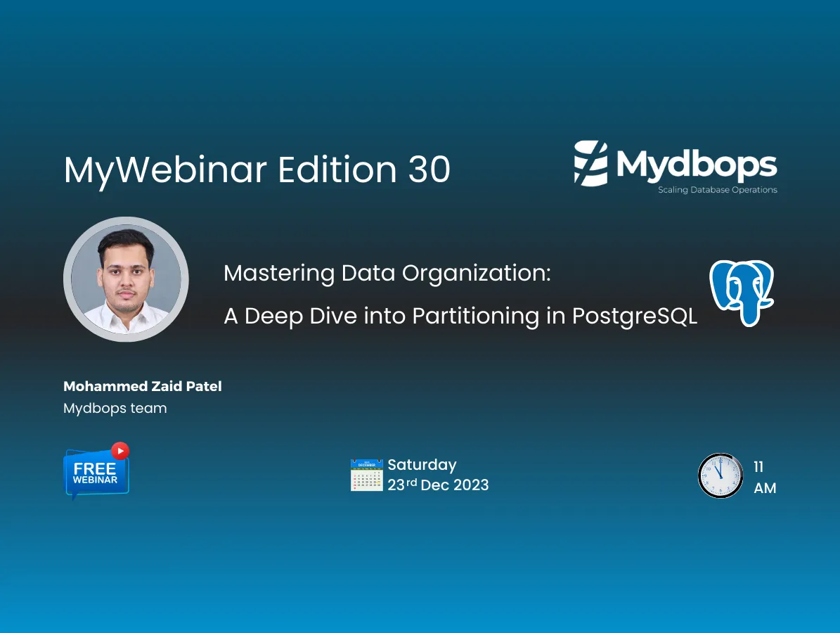840x633 pixels.
Task: Click the clock icon near 11 AM
Action: (721, 475)
